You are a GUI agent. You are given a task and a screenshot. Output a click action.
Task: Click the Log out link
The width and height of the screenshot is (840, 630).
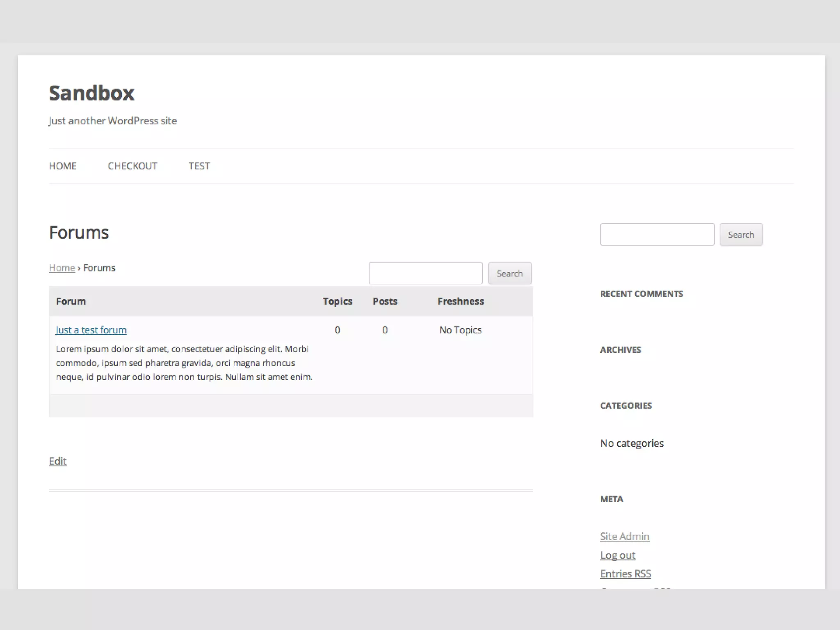click(617, 555)
